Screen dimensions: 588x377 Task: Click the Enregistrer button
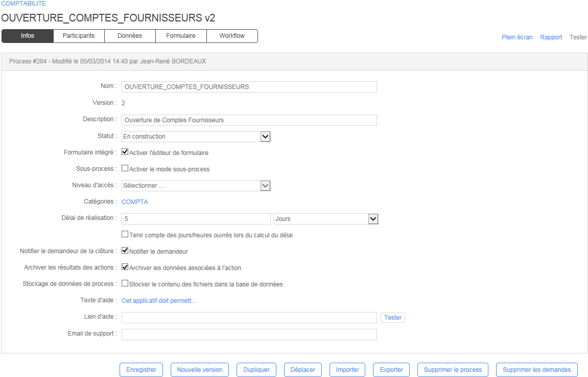[141, 370]
